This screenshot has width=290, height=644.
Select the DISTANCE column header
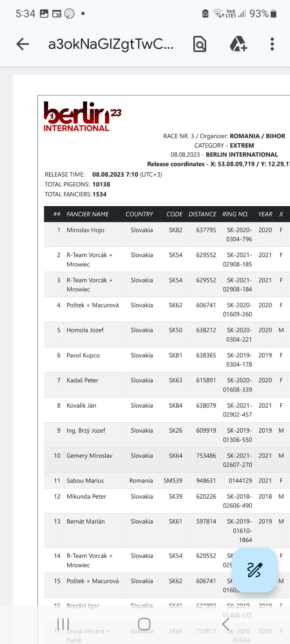(x=202, y=214)
